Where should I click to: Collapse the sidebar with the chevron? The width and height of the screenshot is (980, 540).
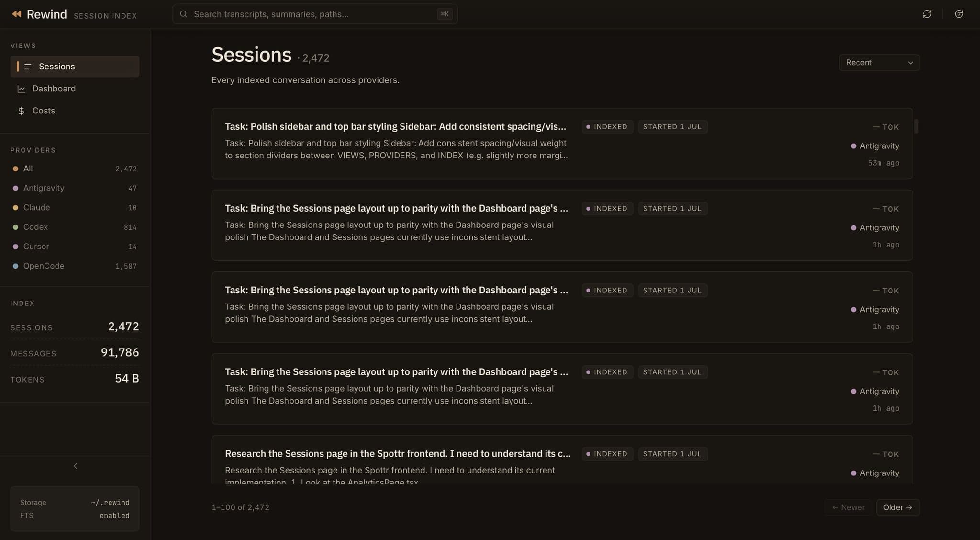click(x=75, y=466)
